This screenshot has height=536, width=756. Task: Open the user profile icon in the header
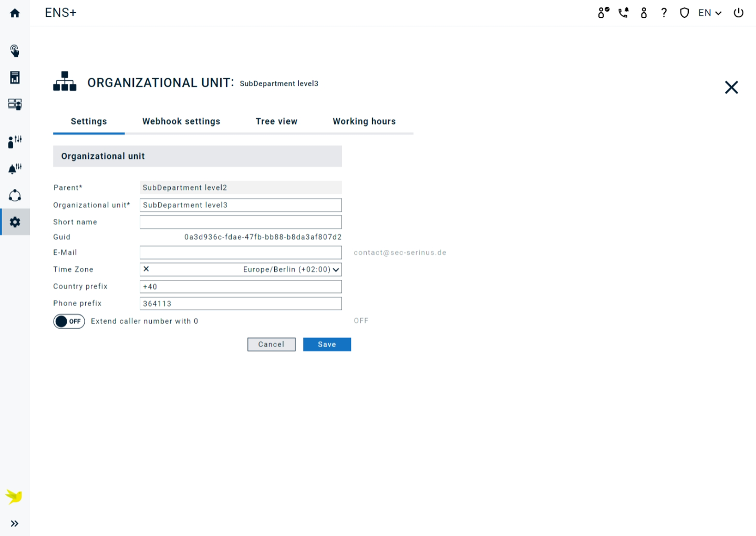point(644,13)
